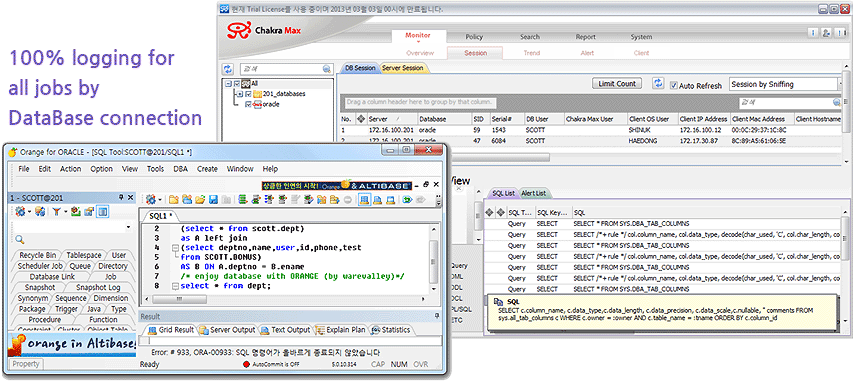Collapse the All node in Chakra tree

coord(227,84)
